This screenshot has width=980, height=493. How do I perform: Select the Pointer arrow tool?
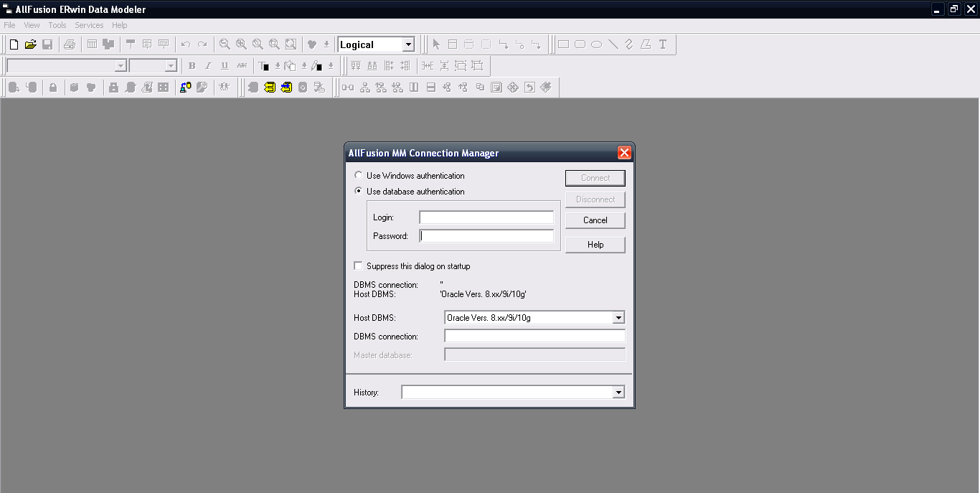[436, 44]
